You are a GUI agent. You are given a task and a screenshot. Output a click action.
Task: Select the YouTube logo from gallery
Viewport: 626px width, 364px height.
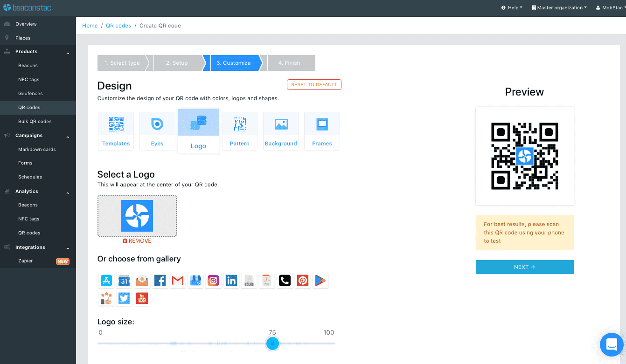(x=142, y=298)
